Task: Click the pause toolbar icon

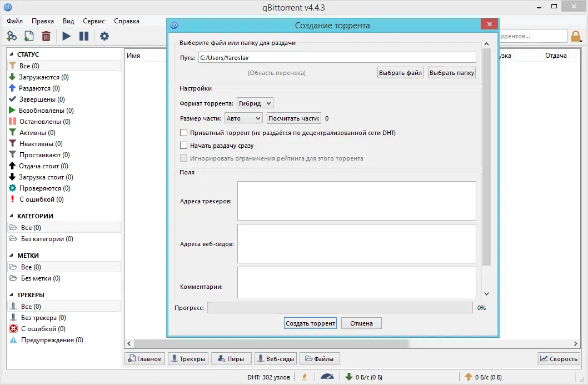Action: (83, 36)
